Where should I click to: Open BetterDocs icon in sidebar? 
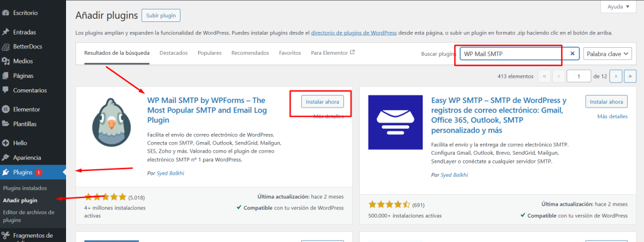coord(6,47)
